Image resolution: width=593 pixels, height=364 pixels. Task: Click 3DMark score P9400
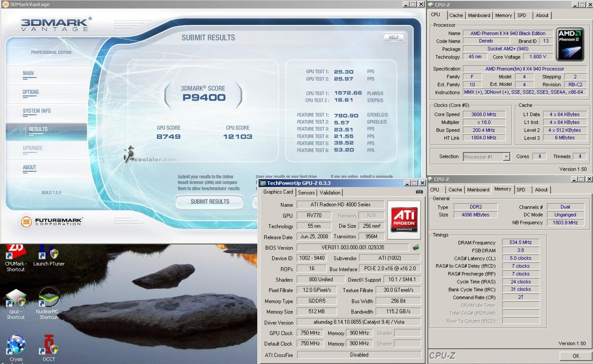204,97
